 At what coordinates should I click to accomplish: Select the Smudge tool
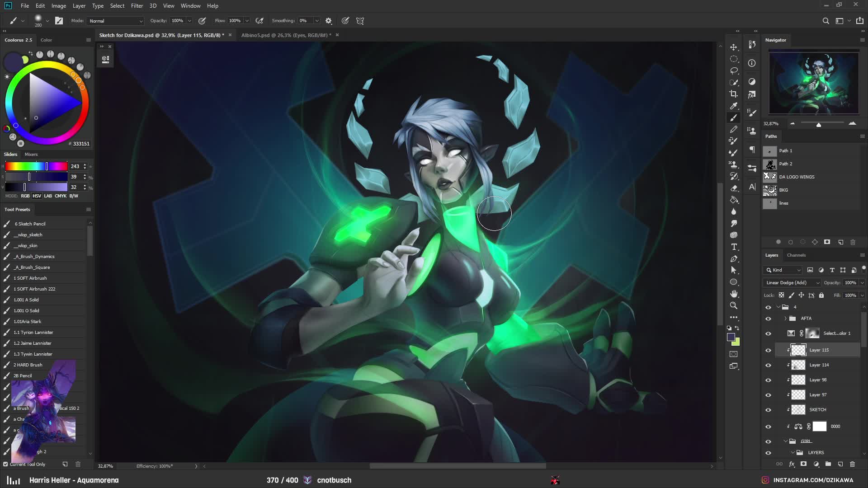click(x=734, y=223)
